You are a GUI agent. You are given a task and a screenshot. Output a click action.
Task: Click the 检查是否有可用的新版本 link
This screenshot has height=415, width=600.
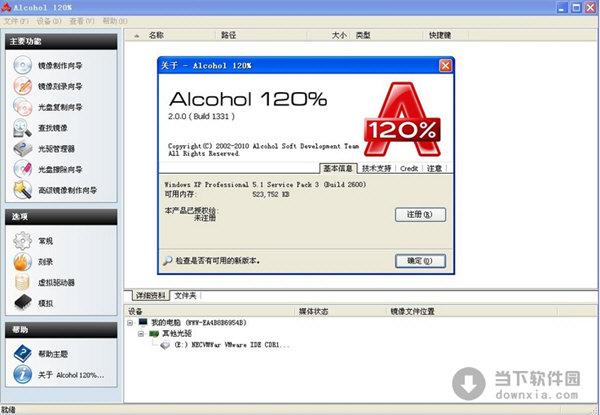coord(218,261)
